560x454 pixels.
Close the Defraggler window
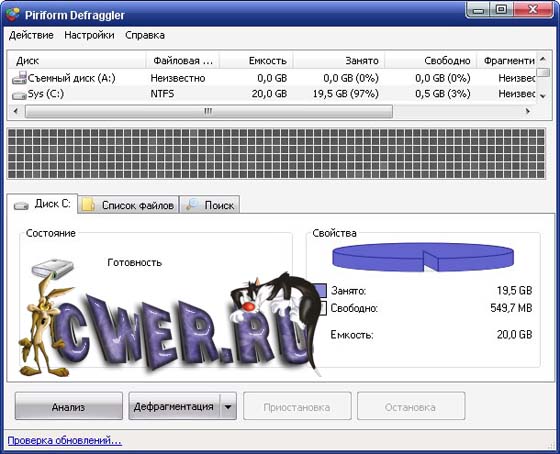pos(532,10)
